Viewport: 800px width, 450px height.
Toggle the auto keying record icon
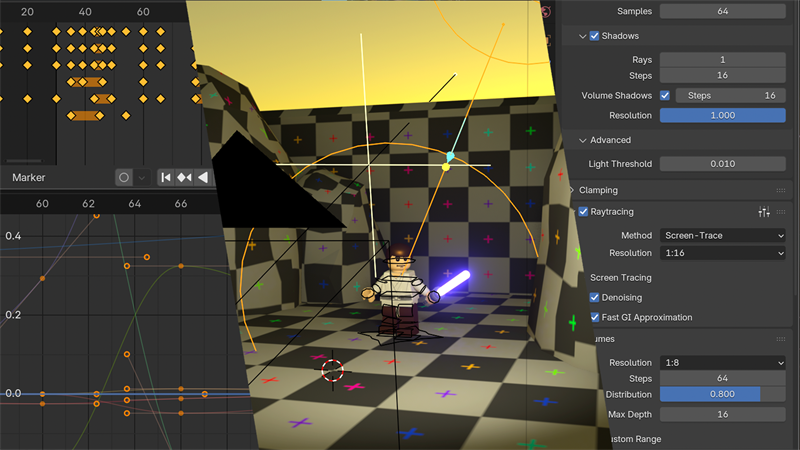(124, 177)
